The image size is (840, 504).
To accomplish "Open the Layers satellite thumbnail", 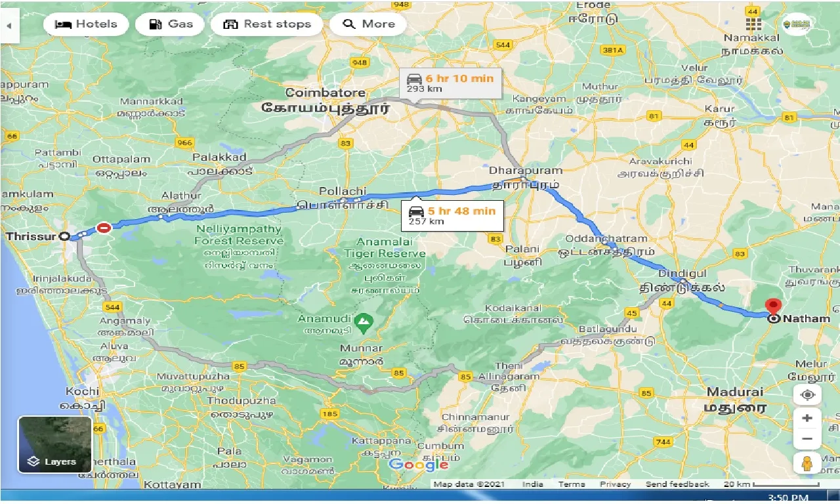I will pos(54,444).
